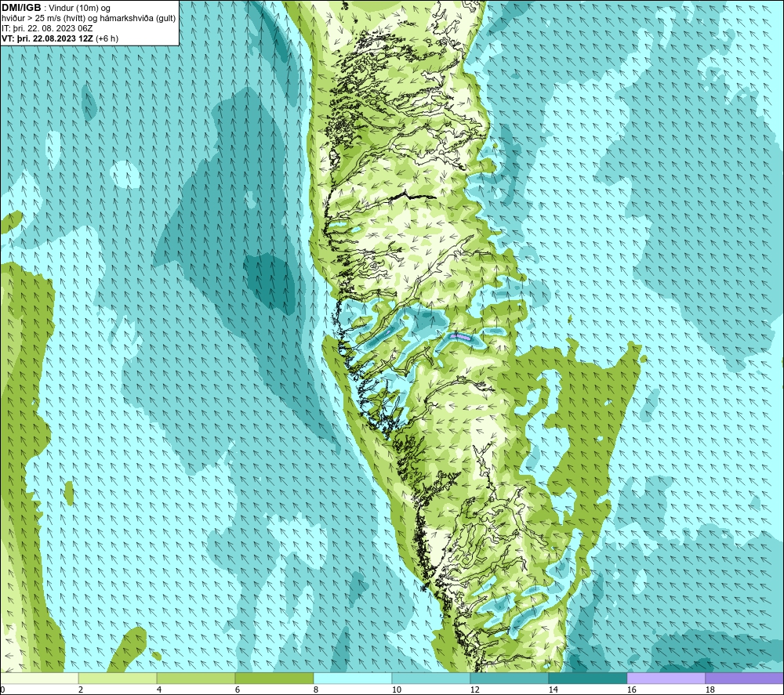Click the legend tick label "0"
Viewport: 784px width, 695px height.
pos(2,690)
